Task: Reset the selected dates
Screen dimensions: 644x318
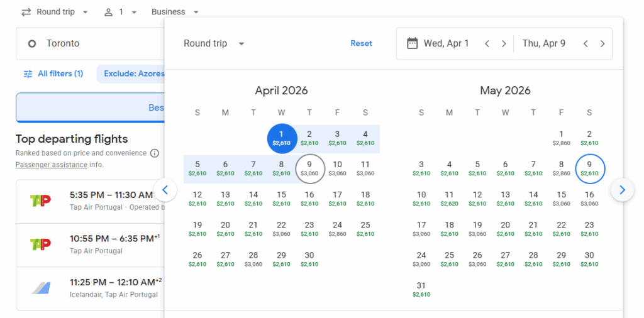Action: 361,43
